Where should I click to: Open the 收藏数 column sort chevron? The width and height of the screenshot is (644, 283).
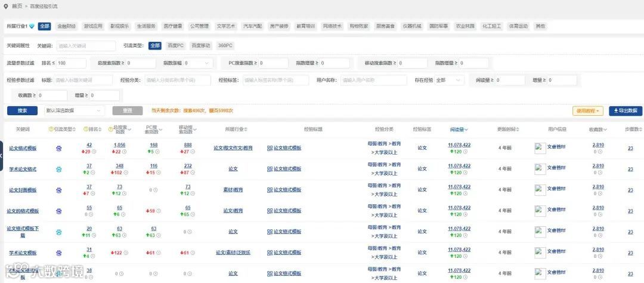pyautogui.click(x=606, y=129)
